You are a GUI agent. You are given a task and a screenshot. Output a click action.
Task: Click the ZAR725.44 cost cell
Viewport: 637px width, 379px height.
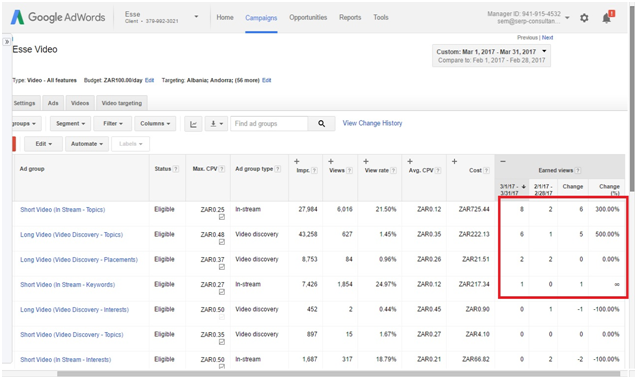(x=474, y=209)
